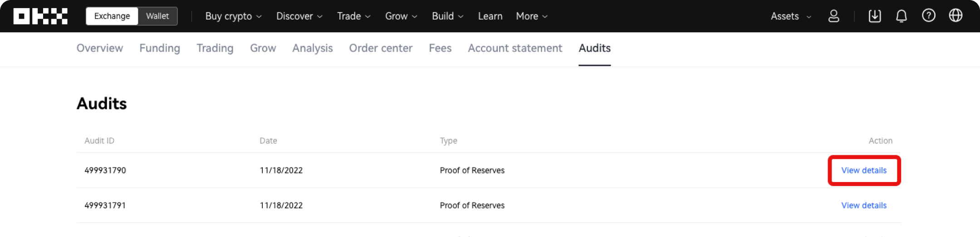Go to the Learn page
Viewport: 980px width, 237px height.
pyautogui.click(x=490, y=16)
